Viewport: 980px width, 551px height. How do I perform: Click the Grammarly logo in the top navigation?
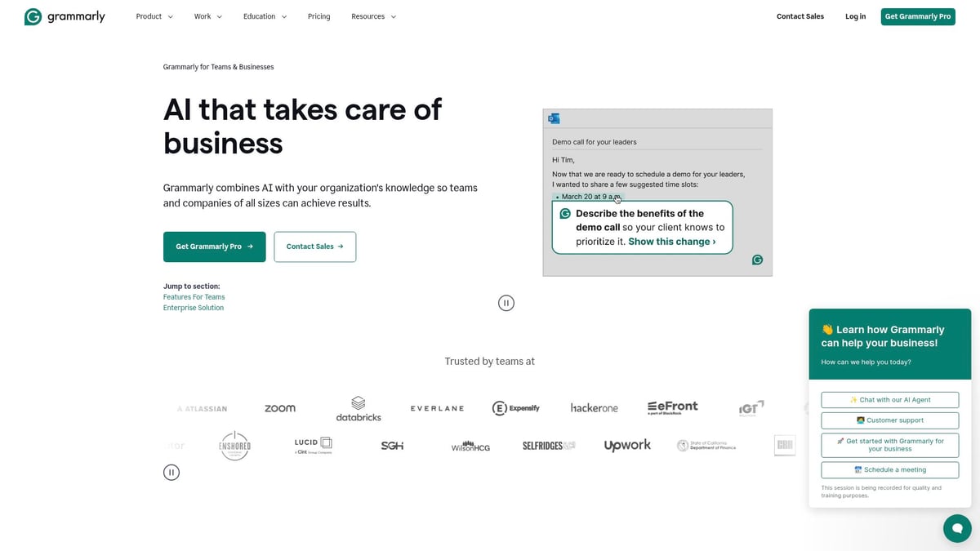64,16
